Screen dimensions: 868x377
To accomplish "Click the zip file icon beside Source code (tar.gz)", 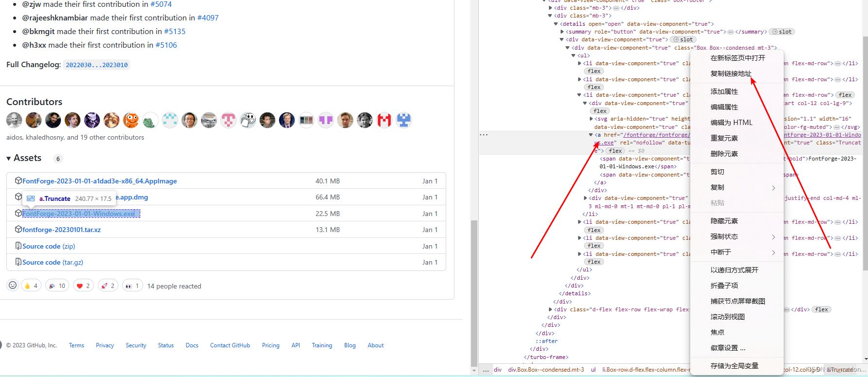I will click(x=19, y=262).
